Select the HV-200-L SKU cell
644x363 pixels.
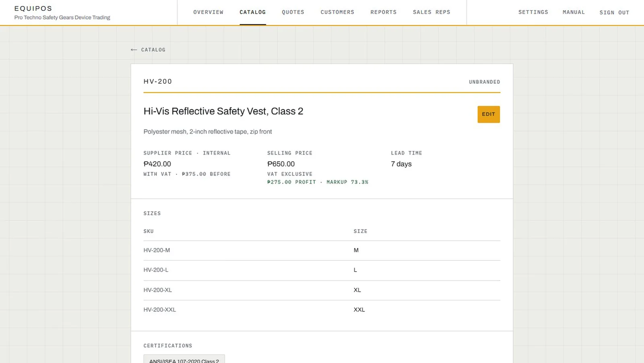tap(156, 270)
